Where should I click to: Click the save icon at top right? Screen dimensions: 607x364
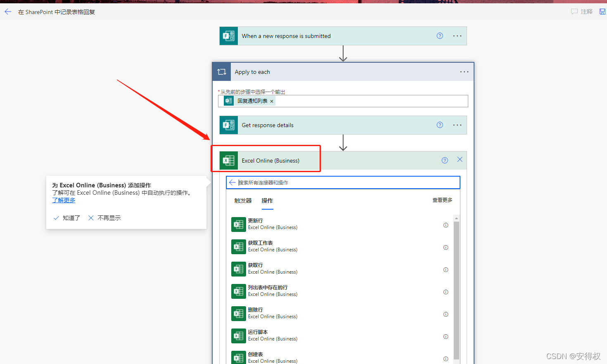[602, 12]
